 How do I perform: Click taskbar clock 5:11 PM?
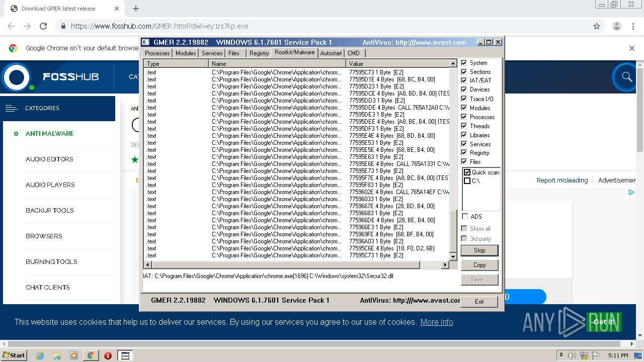pos(618,355)
